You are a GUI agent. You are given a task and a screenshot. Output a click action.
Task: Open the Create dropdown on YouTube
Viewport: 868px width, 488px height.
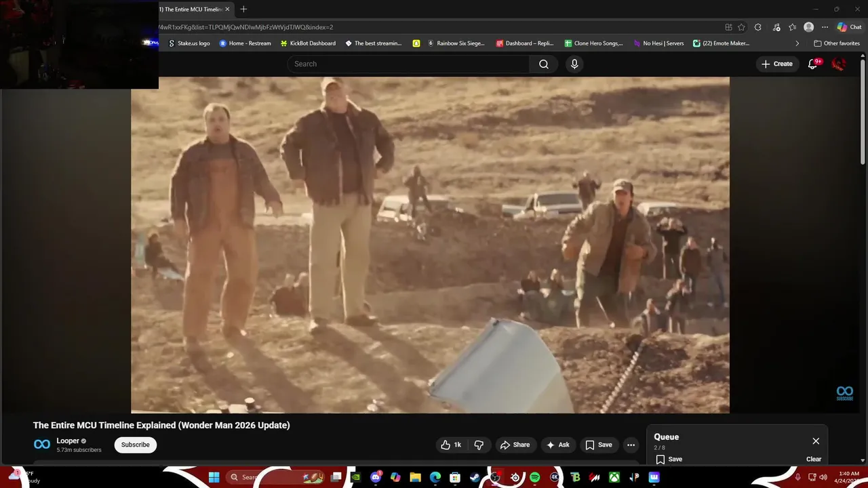(776, 64)
